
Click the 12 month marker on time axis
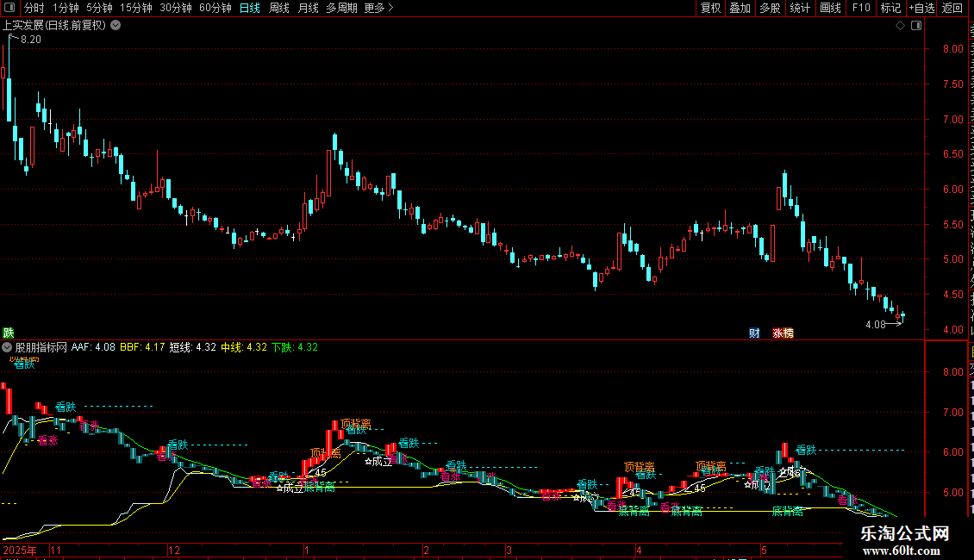coord(174,550)
